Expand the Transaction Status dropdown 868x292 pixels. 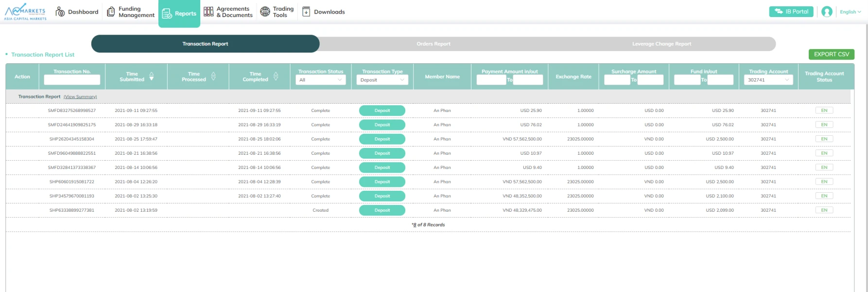[x=320, y=80]
